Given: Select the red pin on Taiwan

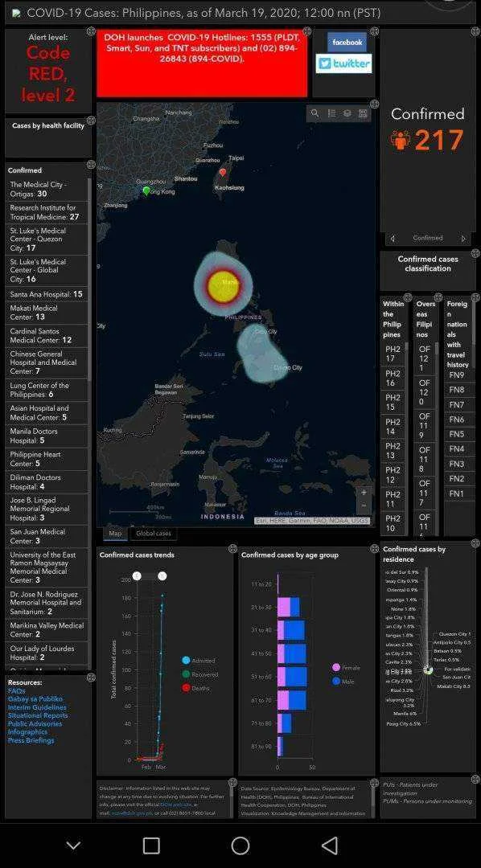Looking at the screenshot, I should pos(223,172).
